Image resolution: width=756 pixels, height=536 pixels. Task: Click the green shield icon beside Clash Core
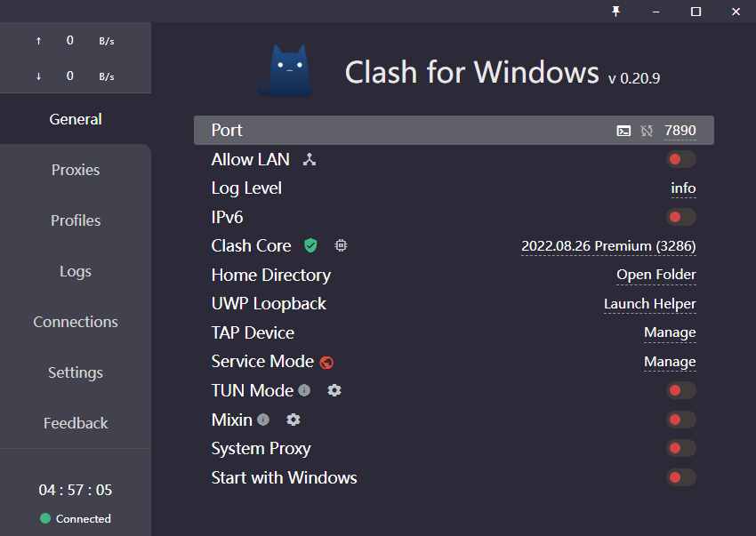pos(310,245)
